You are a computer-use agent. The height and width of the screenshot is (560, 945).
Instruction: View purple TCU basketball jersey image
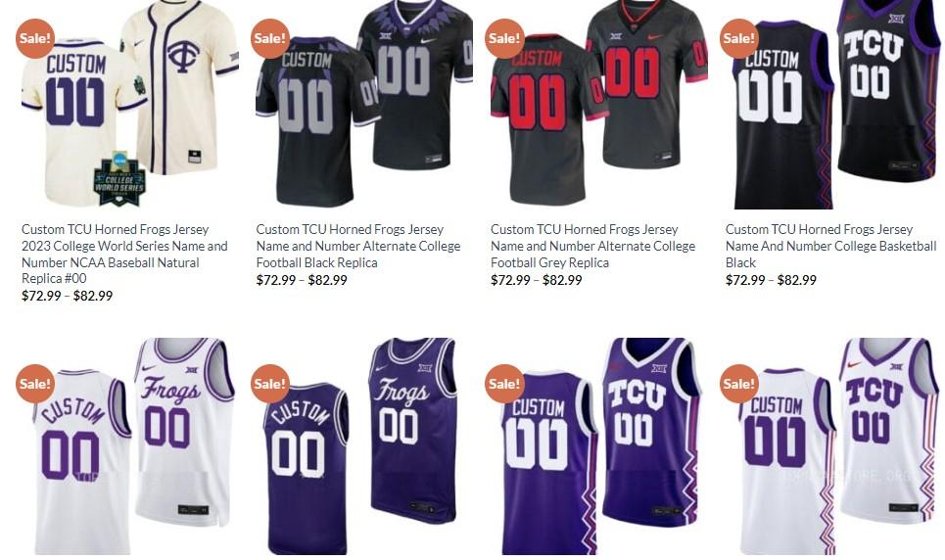(x=598, y=446)
